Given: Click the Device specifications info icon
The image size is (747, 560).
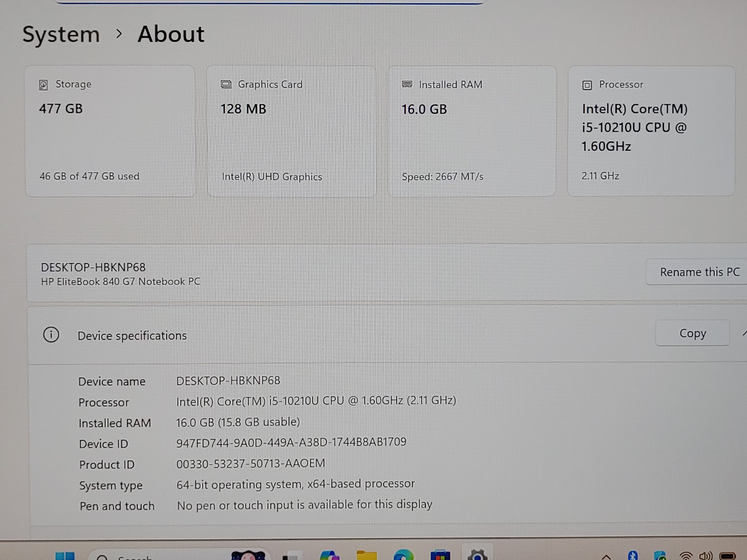Looking at the screenshot, I should pos(51,335).
